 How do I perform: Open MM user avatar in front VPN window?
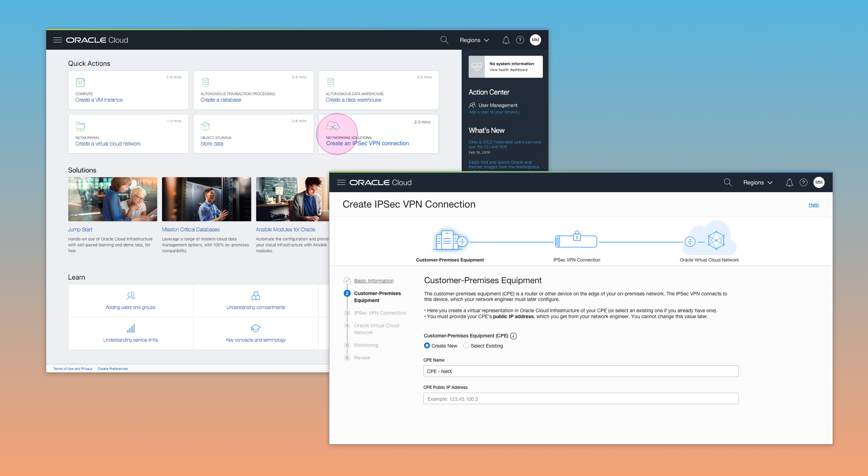(819, 182)
